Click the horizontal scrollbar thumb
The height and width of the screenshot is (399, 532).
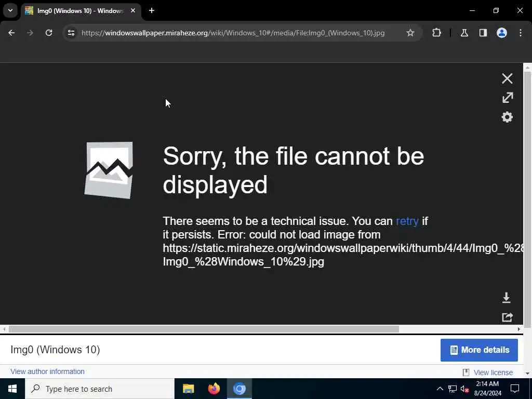click(204, 329)
